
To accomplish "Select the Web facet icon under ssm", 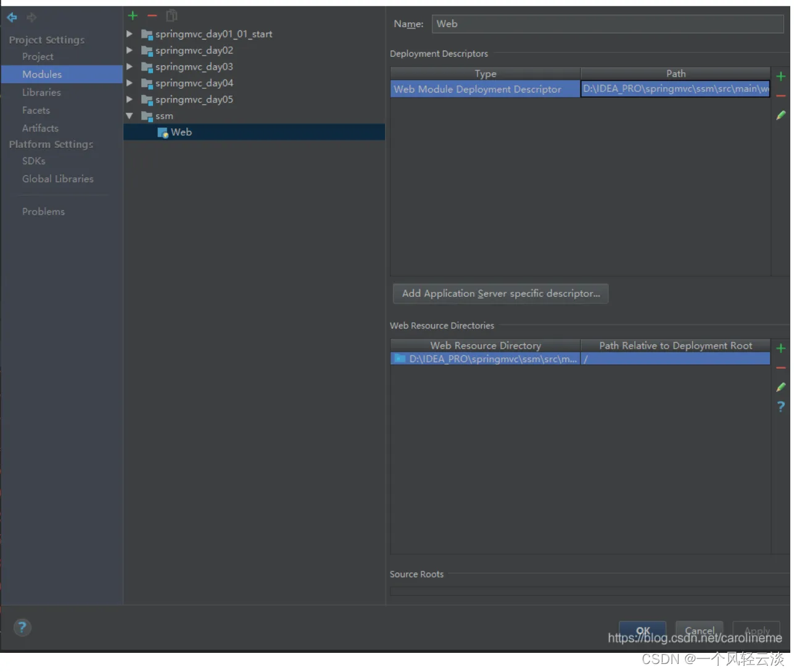I will (x=163, y=132).
